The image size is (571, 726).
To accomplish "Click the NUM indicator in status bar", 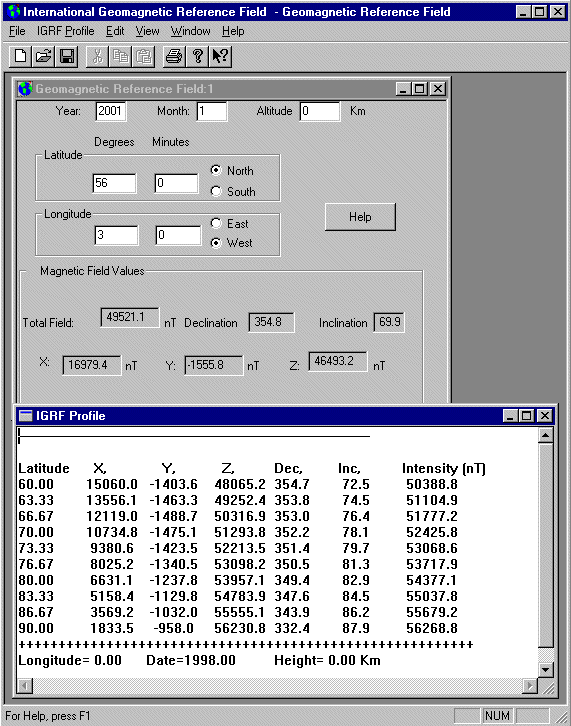I will [x=497, y=716].
